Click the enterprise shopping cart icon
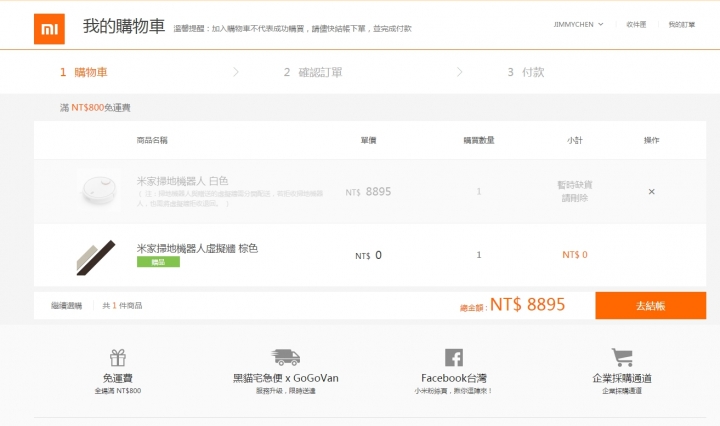This screenshot has width=720, height=426. (x=622, y=357)
